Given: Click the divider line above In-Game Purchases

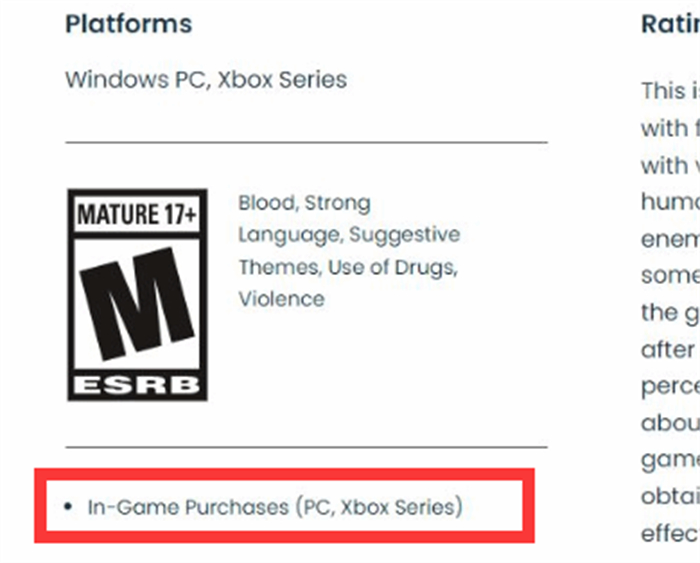Looking at the screenshot, I should tap(306, 446).
